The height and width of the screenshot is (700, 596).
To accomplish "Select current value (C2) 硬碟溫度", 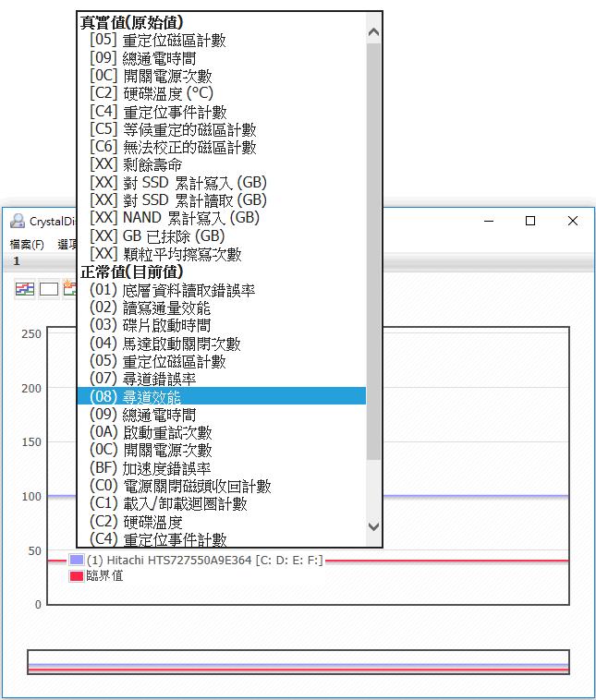I will coord(222,522).
